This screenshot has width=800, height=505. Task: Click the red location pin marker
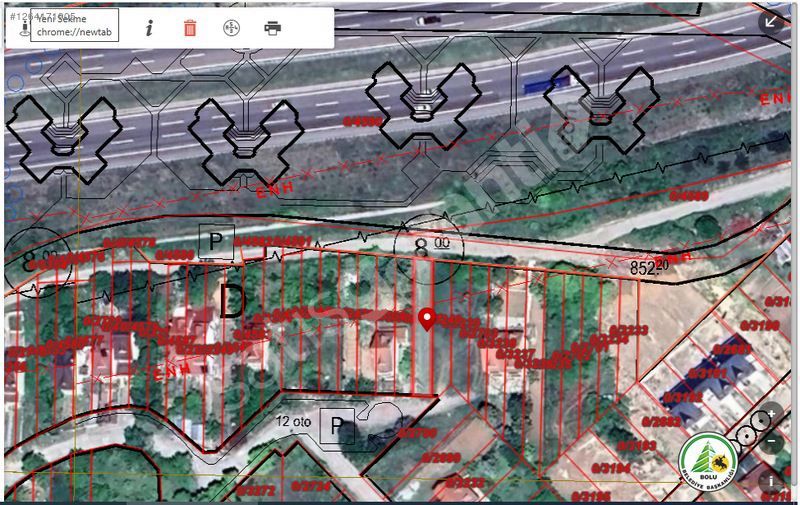pyautogui.click(x=427, y=319)
